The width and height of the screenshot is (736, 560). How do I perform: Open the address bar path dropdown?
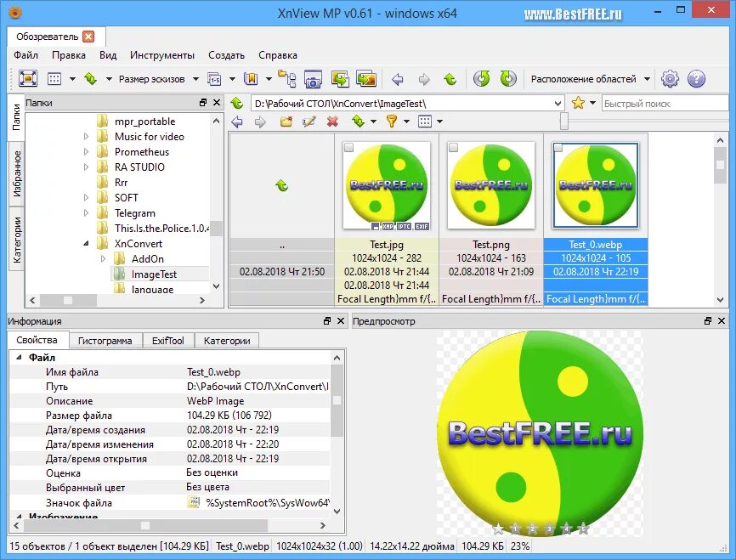tap(558, 104)
